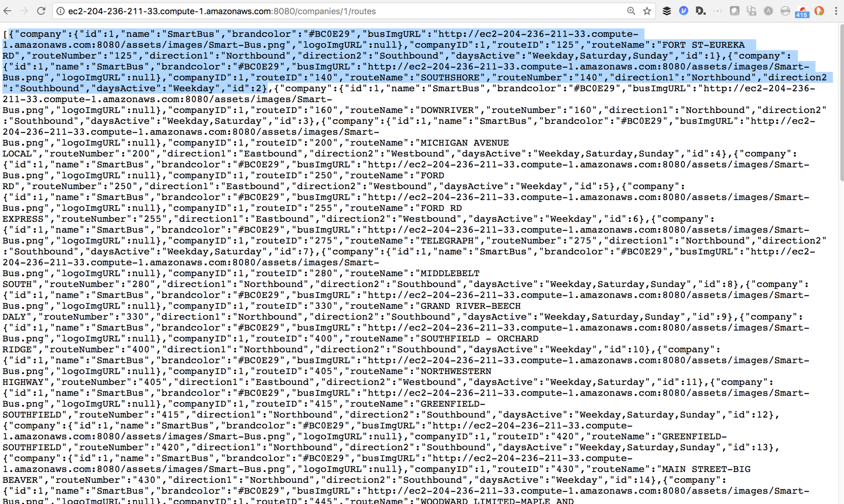The height and width of the screenshot is (504, 844).
Task: Click the route name "DOWNRIVER" text
Action: (x=447, y=110)
